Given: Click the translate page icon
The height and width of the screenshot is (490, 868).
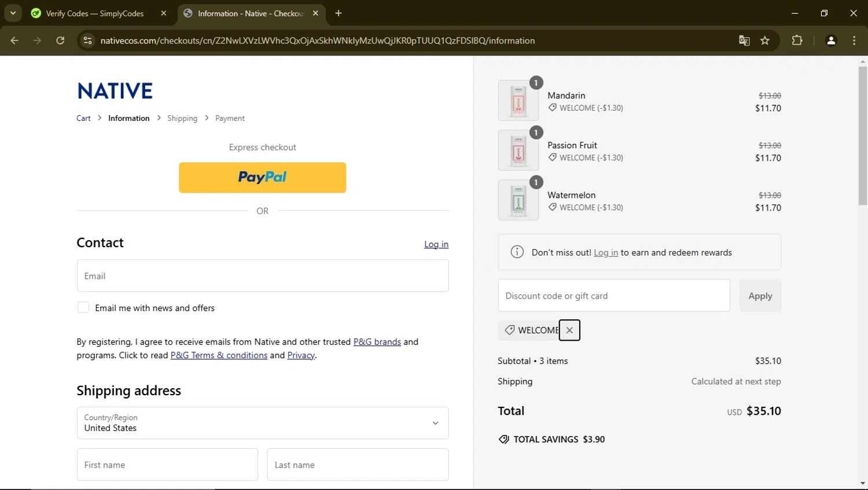Looking at the screenshot, I should point(744,40).
